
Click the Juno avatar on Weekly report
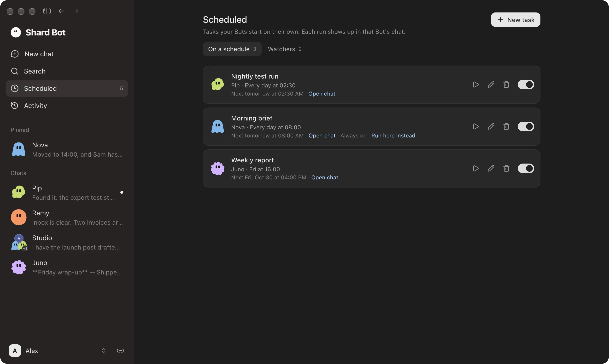pos(217,168)
